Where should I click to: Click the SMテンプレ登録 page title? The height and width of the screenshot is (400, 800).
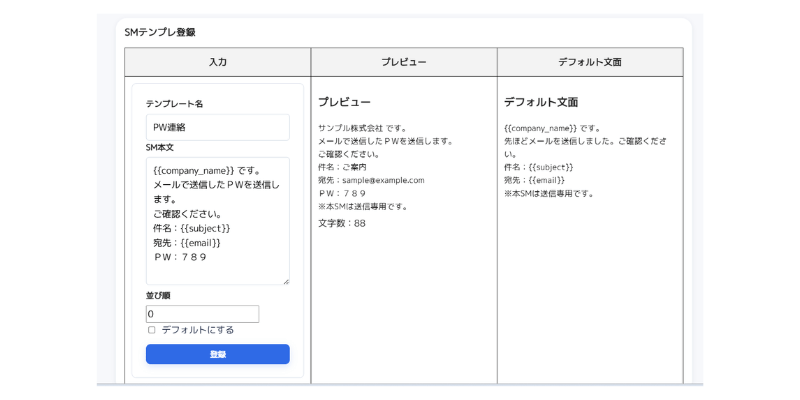160,32
